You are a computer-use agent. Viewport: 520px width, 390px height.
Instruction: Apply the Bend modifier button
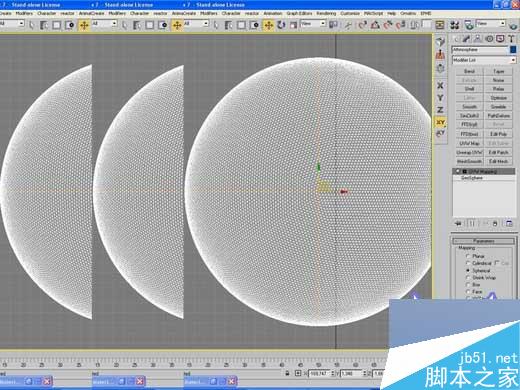pos(469,71)
